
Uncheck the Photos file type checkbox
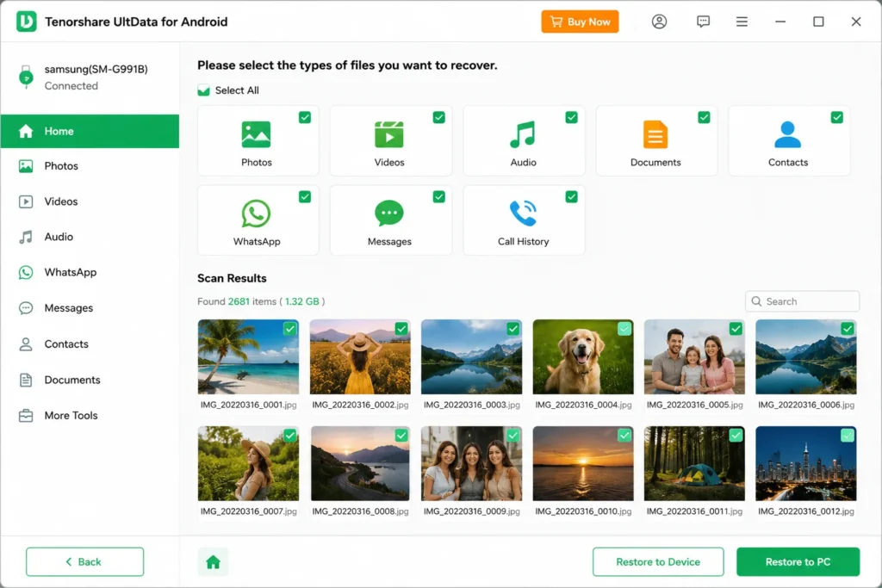[305, 117]
